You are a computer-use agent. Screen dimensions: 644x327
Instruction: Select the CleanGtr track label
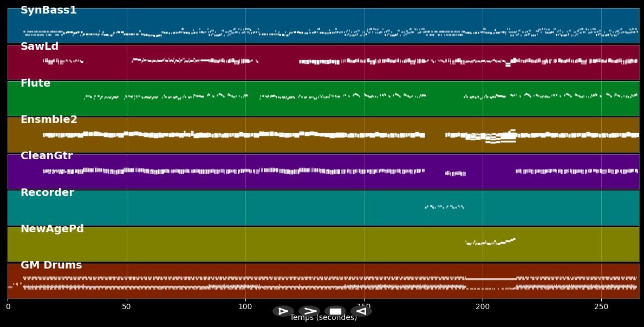click(x=47, y=156)
